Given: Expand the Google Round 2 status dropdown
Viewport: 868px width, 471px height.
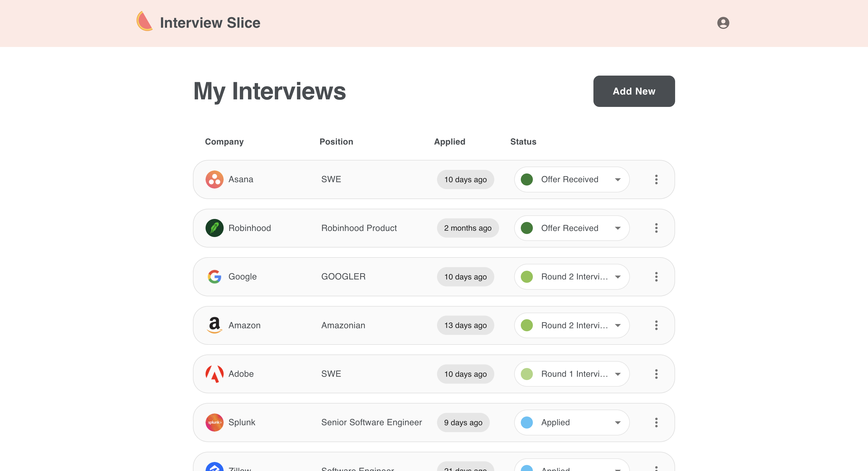Looking at the screenshot, I should point(572,276).
